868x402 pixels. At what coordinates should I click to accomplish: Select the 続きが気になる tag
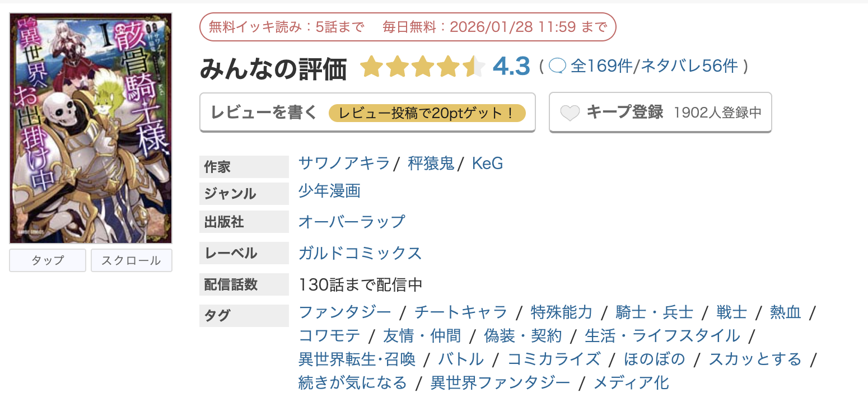(353, 383)
